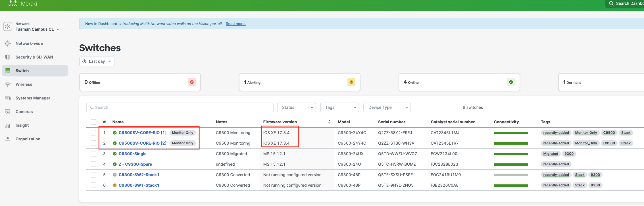644x206 pixels.
Task: Click the Migrated tag on C9300-Single
Action: 551,154
